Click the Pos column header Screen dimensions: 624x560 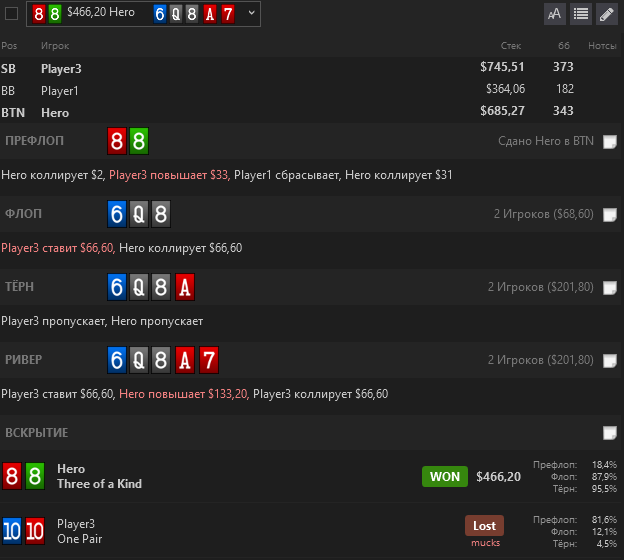click(x=9, y=46)
